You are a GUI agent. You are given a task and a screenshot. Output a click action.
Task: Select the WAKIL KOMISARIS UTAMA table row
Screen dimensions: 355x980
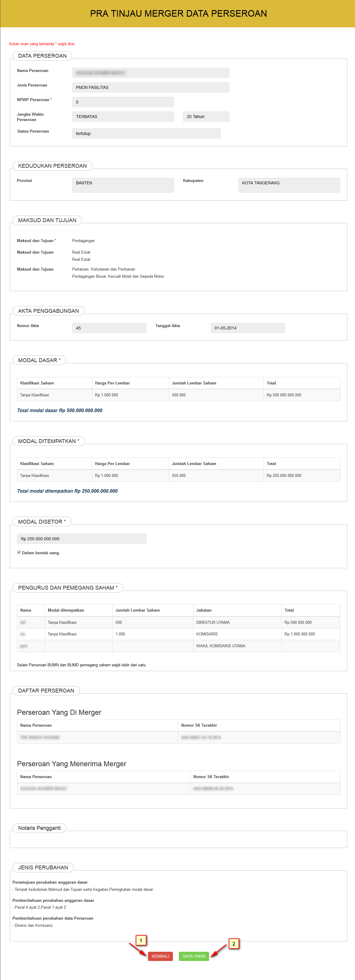tap(178, 646)
